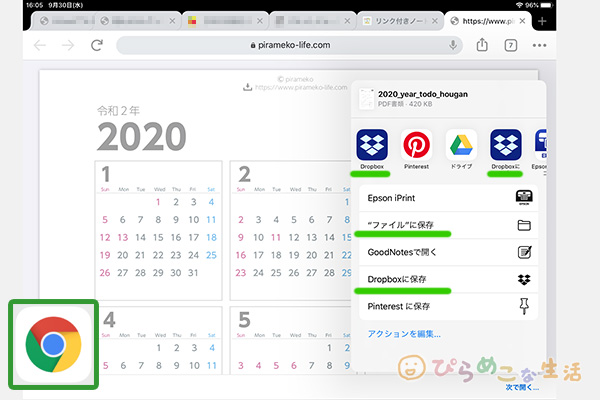The image size is (600, 400).
Task: Choose "ファイル"に保存 action
Action: pos(448,225)
